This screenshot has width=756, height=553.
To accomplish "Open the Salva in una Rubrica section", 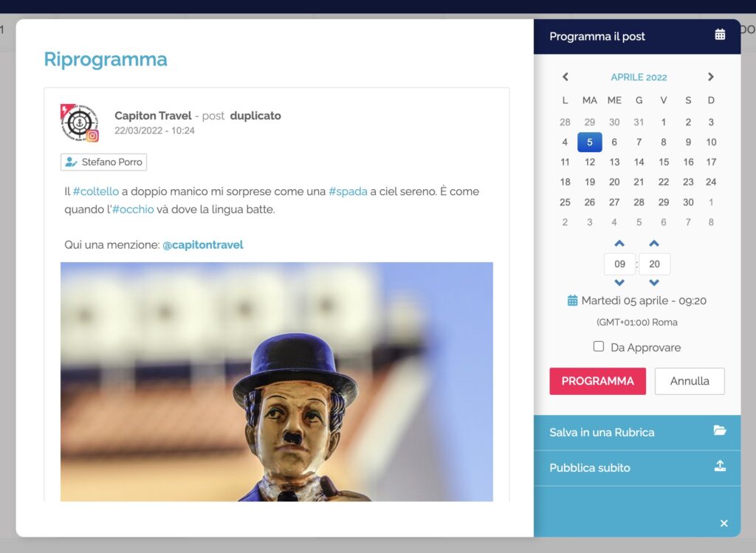I will click(x=602, y=433).
